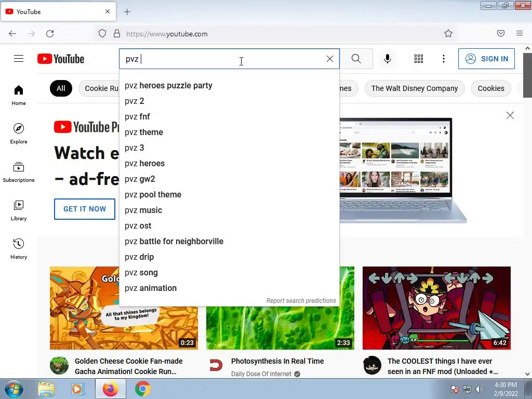
Task: Choose suggestion pvz pool theme
Action: coord(229,195)
